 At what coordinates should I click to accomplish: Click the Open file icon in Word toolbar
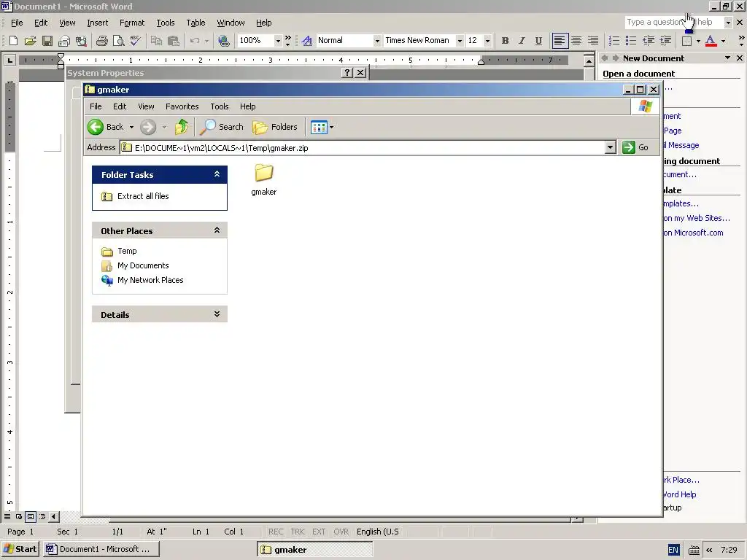point(30,41)
